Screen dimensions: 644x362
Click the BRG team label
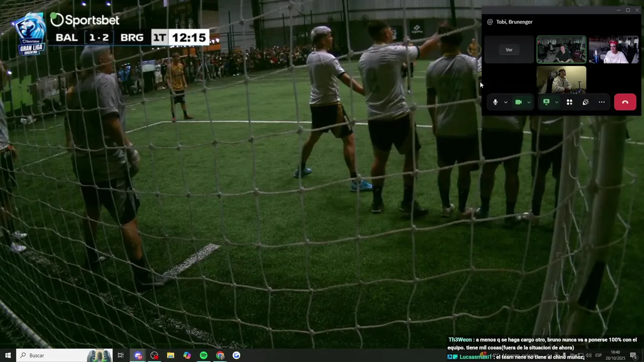point(132,38)
